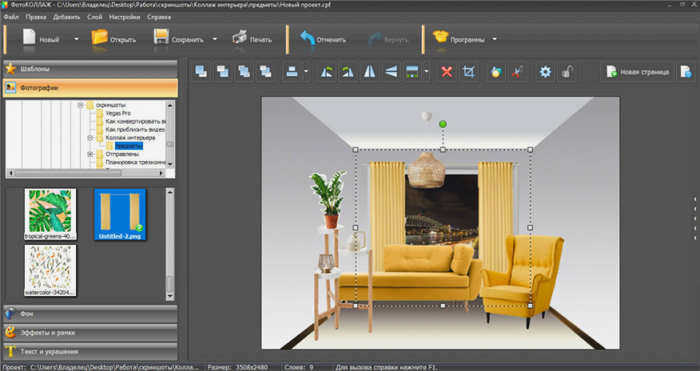The height and width of the screenshot is (371, 700).
Task: Rotate layer right icon
Action: pos(348,71)
